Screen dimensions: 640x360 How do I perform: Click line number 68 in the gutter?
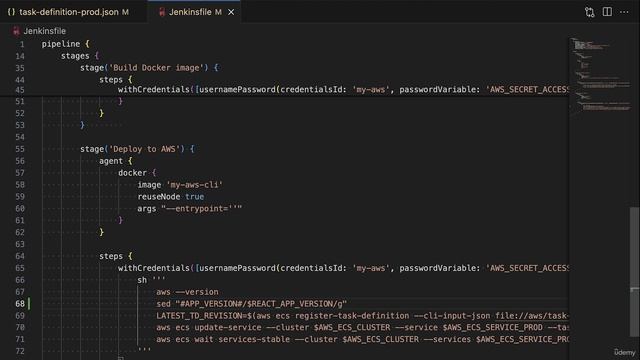click(20, 304)
